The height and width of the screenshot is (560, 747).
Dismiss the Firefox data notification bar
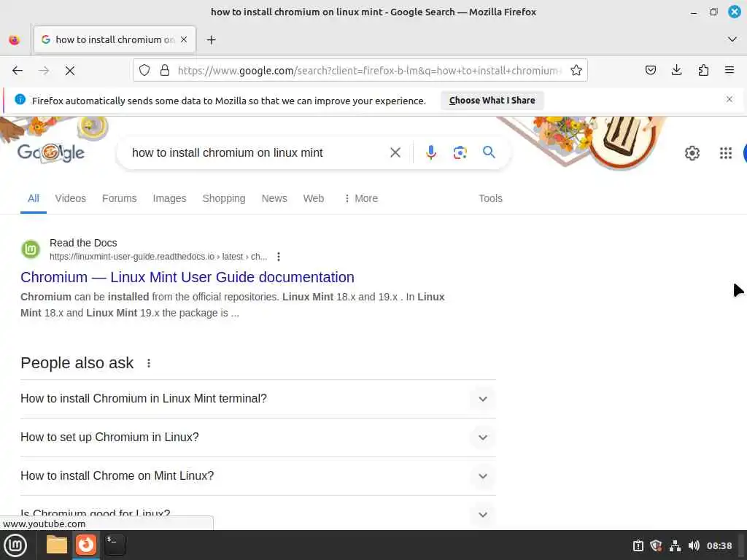pyautogui.click(x=729, y=99)
